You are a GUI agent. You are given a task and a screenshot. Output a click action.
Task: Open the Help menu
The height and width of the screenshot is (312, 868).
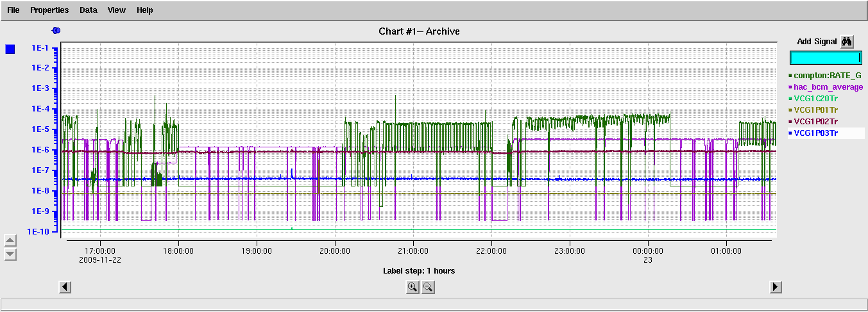point(145,10)
